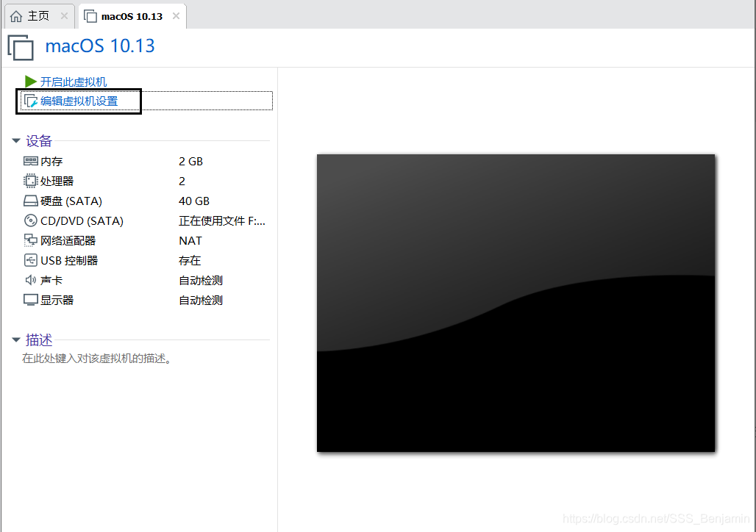
Task: Click the 2 GB memory value
Action: [191, 162]
